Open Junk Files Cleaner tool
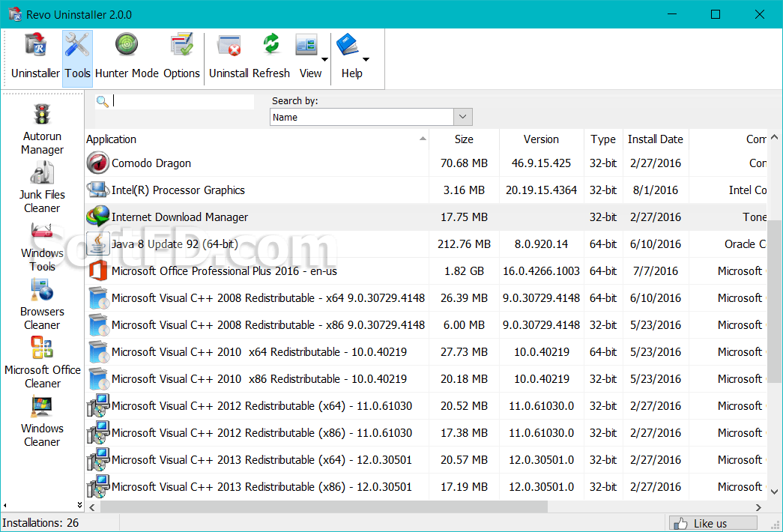783x532 pixels. (x=42, y=188)
